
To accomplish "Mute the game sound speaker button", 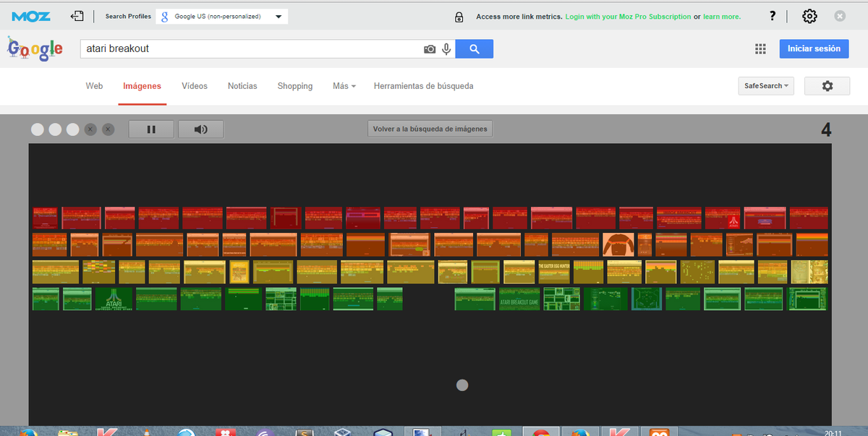I will [200, 129].
